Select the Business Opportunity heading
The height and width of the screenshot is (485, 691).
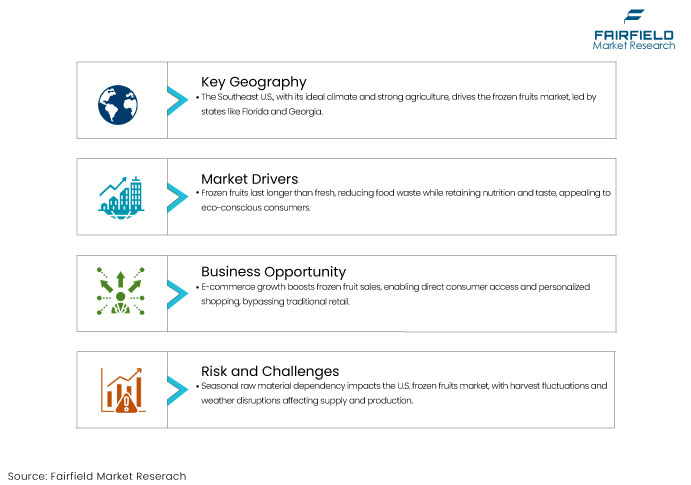click(273, 272)
